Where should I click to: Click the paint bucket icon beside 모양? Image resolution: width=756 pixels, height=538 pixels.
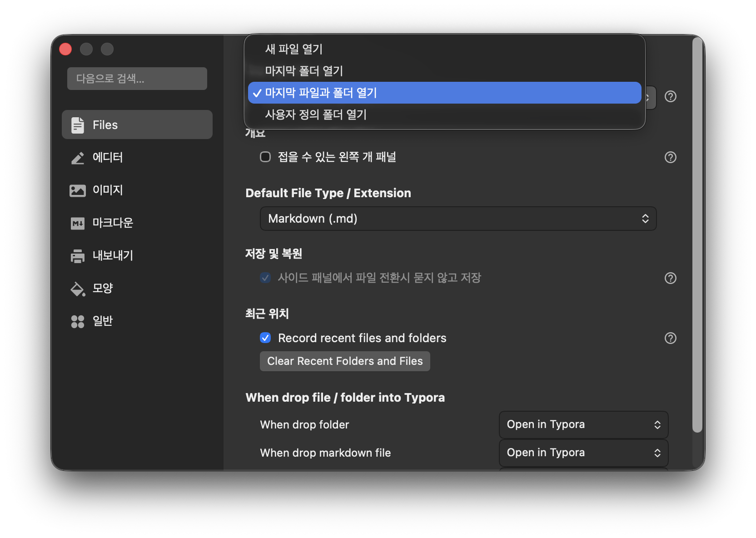78,289
